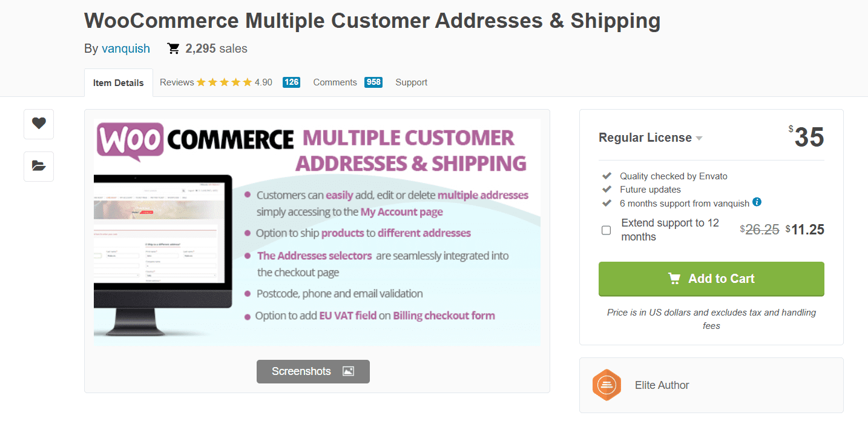Click the 126 review count badge
The image size is (868, 421).
[x=291, y=81]
